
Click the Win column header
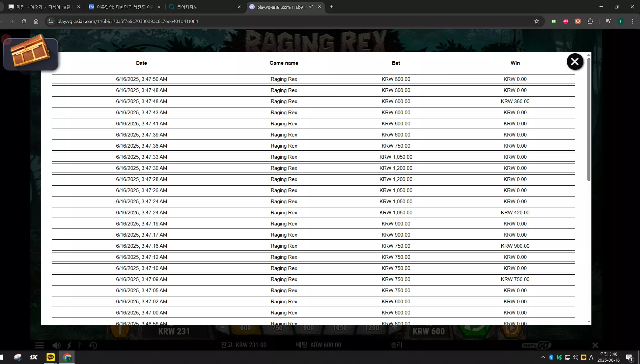(515, 63)
